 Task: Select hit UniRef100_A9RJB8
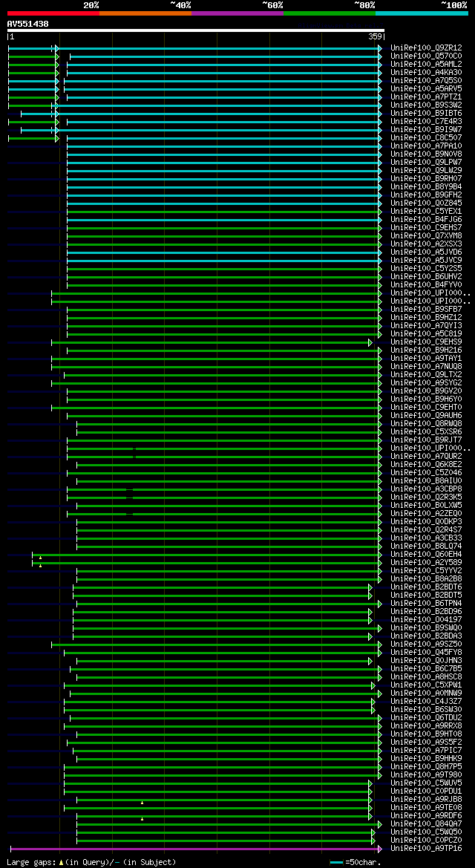point(426,800)
